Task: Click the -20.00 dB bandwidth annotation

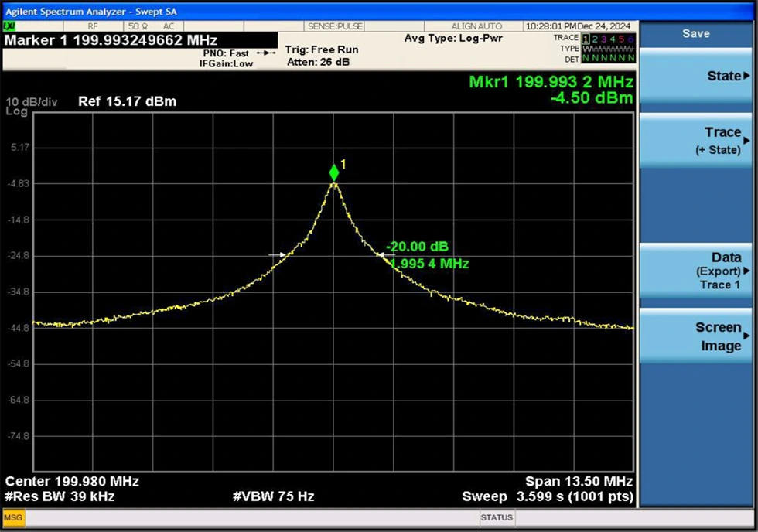Action: tap(417, 247)
